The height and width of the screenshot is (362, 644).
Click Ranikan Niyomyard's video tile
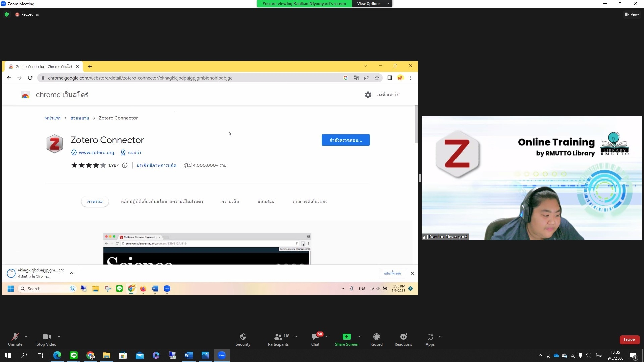click(x=532, y=178)
